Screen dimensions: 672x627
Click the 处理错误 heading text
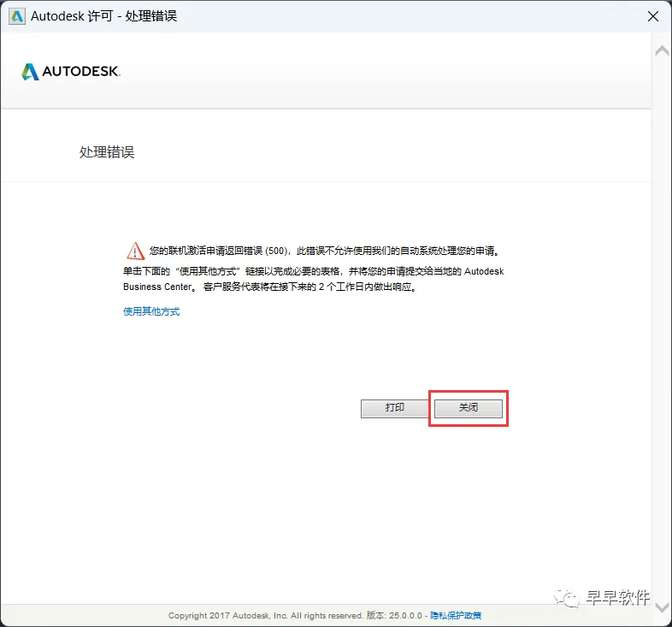click(107, 151)
